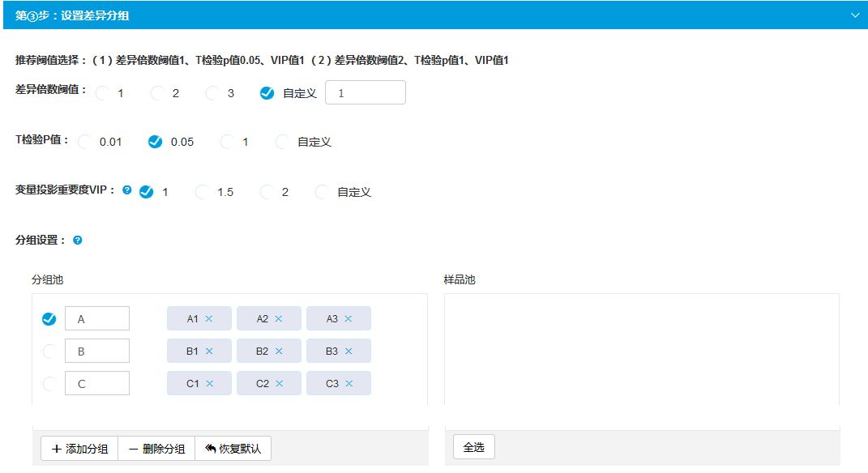Remove sample C1 from group C
The image size is (868, 473).
coord(209,384)
